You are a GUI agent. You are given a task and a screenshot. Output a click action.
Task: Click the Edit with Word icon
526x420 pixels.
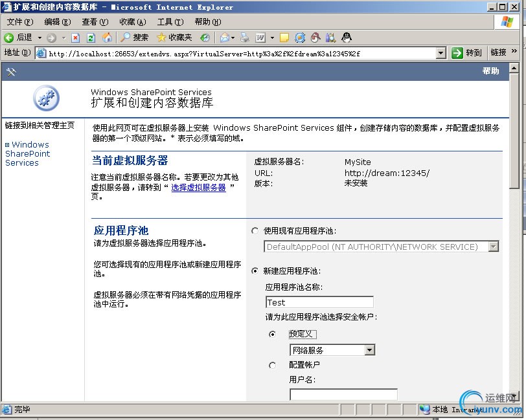260,38
